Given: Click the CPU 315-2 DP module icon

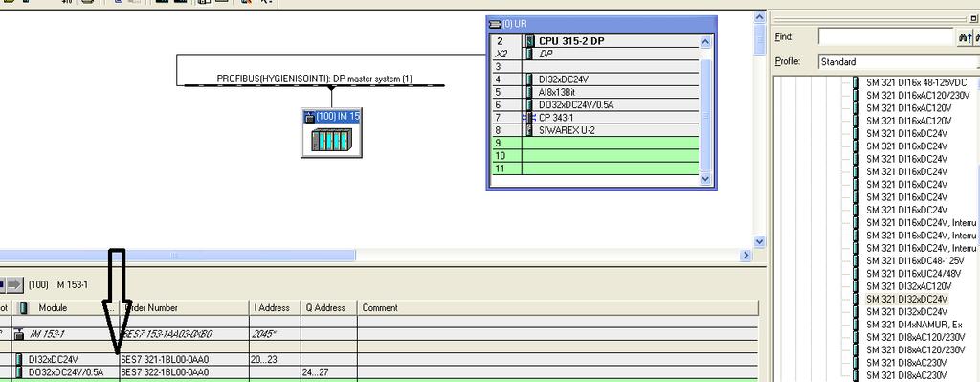Looking at the screenshot, I should click(x=530, y=41).
